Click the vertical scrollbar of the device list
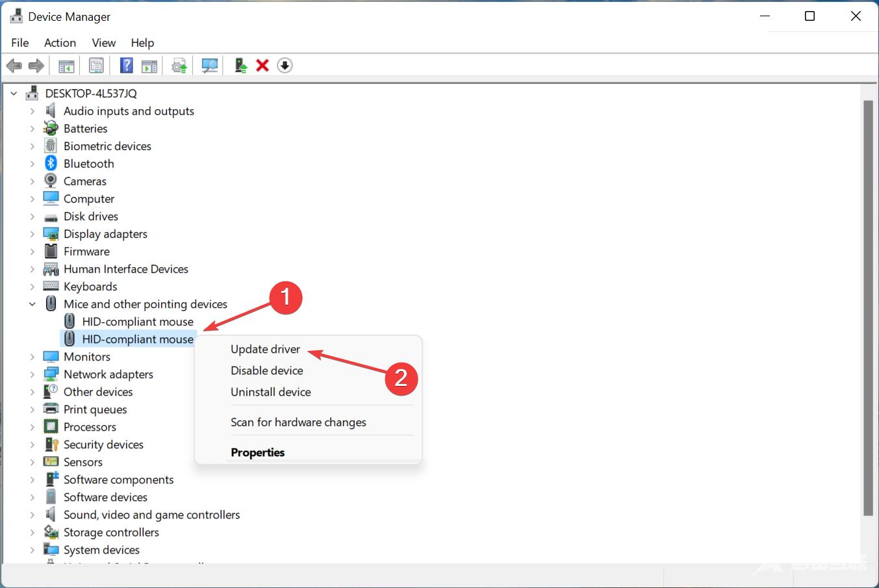879x588 pixels. tap(867, 305)
